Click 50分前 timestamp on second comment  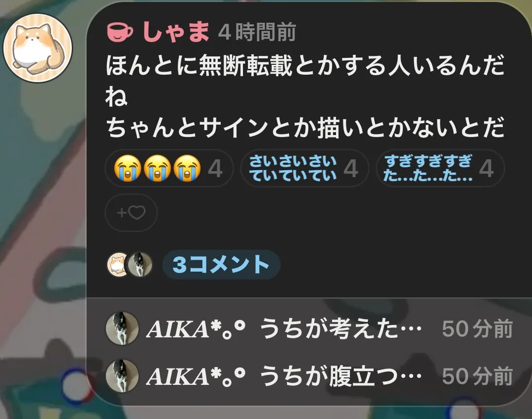(x=477, y=376)
